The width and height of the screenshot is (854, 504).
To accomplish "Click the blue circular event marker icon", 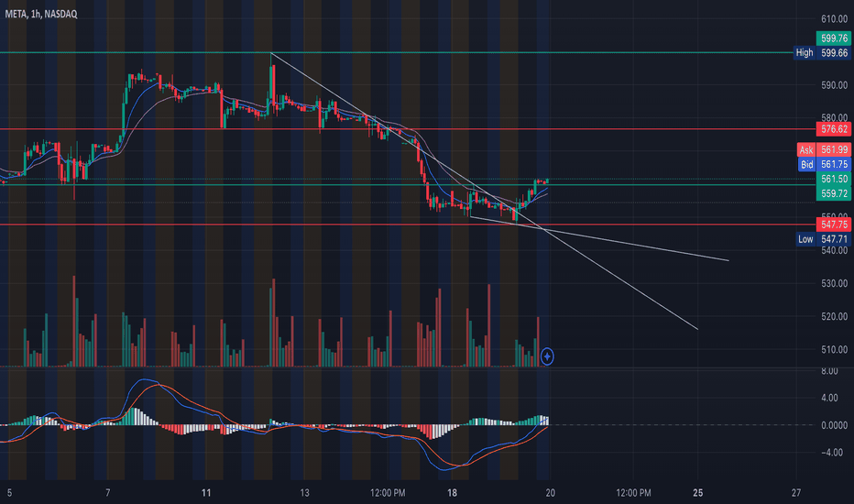I will pos(547,356).
